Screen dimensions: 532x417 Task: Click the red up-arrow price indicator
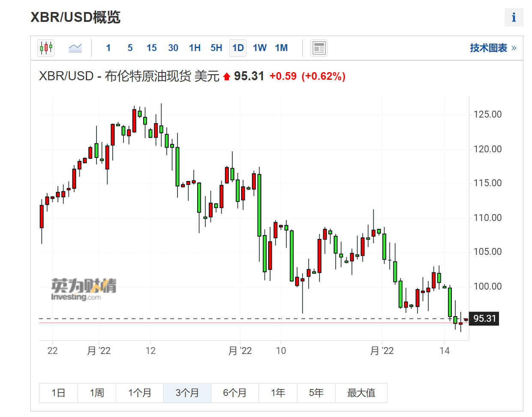click(227, 77)
